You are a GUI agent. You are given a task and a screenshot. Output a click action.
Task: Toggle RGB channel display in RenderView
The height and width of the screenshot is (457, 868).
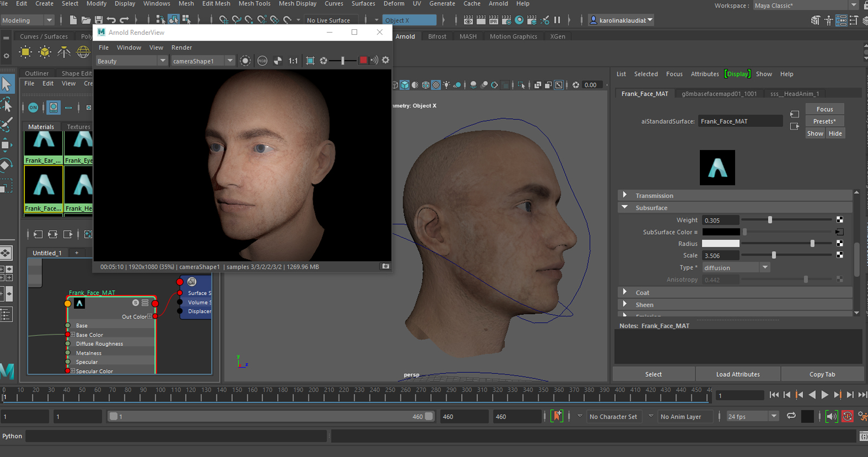click(x=263, y=61)
